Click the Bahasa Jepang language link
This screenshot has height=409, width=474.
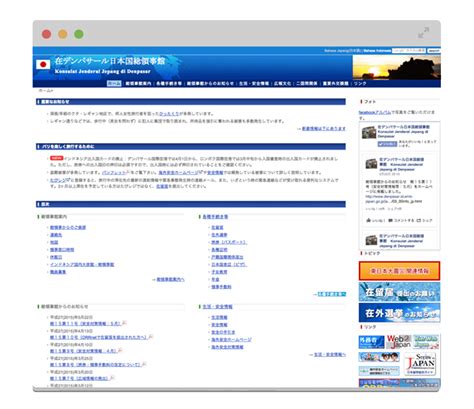pyautogui.click(x=342, y=51)
